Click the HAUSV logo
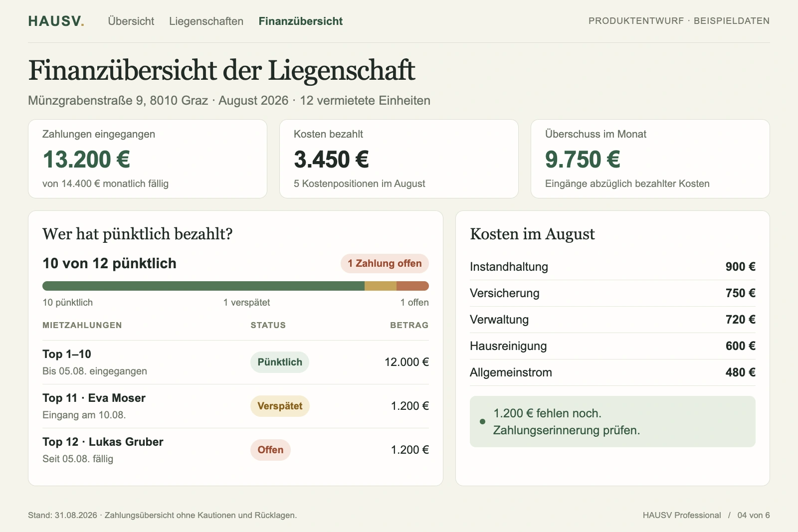Viewport: 798px width, 532px height. click(x=56, y=21)
